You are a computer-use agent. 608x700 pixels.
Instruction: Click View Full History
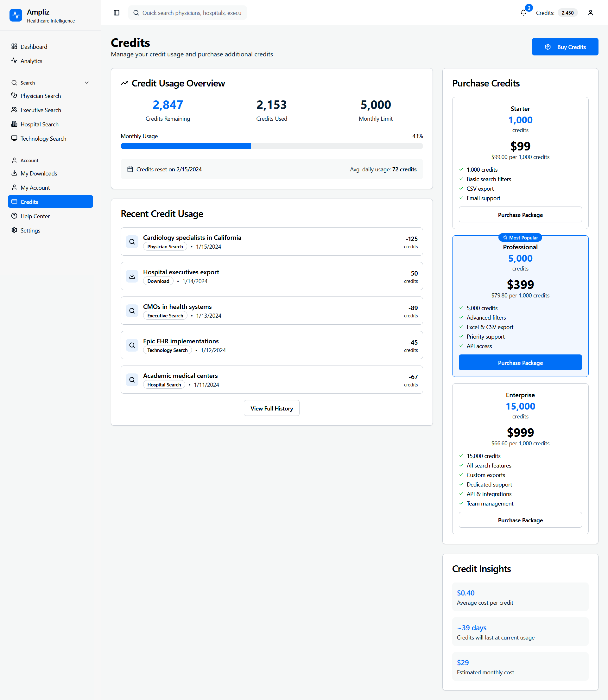[x=271, y=408]
